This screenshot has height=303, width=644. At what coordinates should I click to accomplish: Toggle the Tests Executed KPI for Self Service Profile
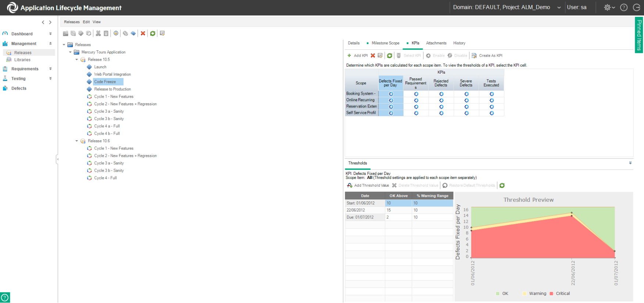pos(491,113)
